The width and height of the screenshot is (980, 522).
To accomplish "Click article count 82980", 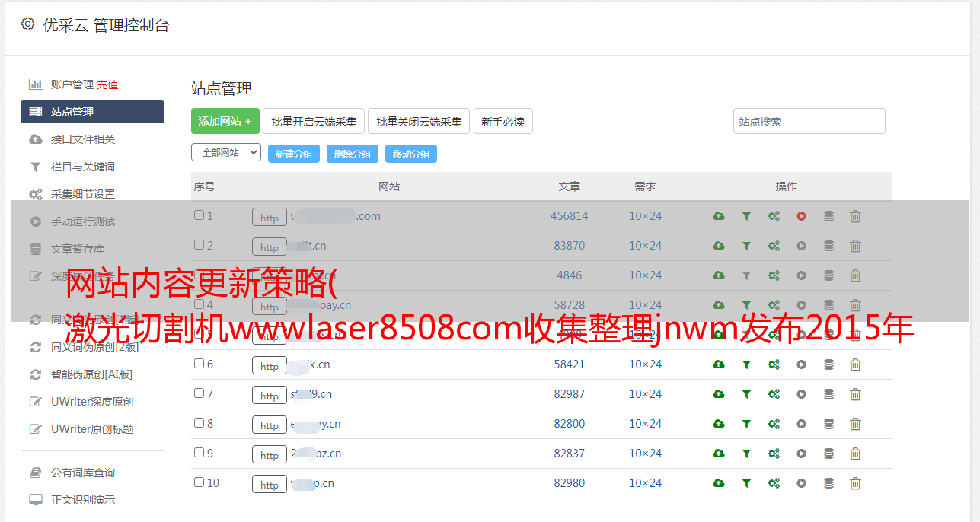I will point(570,483).
